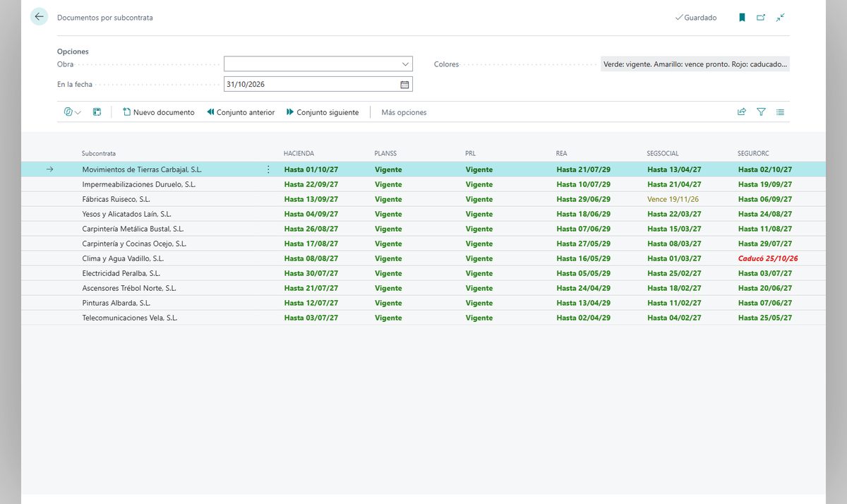Select Yesos y Alicatados Laín, S.L.
Viewport: 847px width, 504px height.
(126, 214)
